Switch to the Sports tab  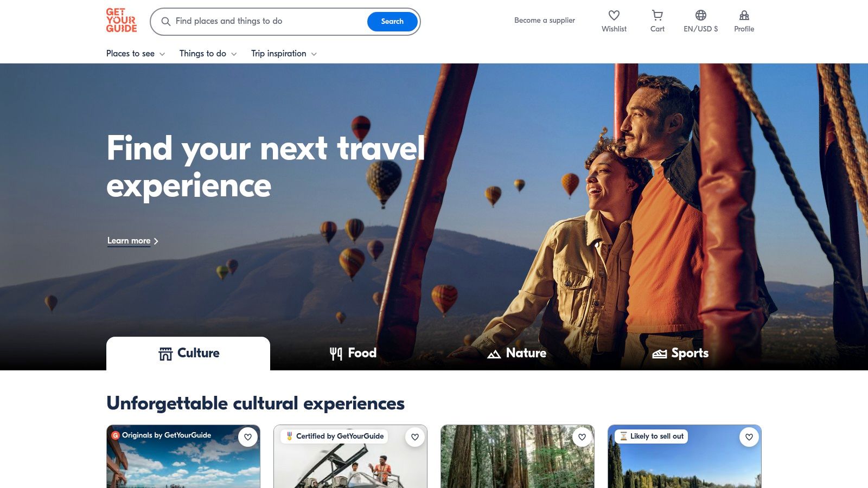tap(680, 354)
